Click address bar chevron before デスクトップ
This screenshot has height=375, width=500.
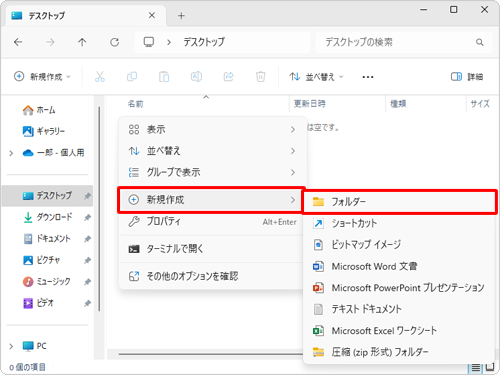point(169,42)
